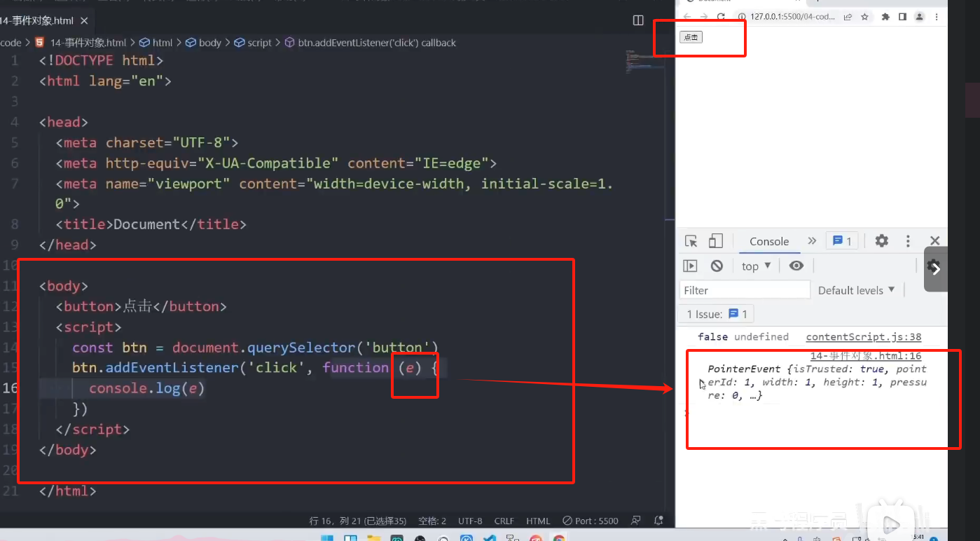Image resolution: width=980 pixels, height=541 pixels.
Task: Change file encoding UTF-8 in status bar
Action: 470,521
